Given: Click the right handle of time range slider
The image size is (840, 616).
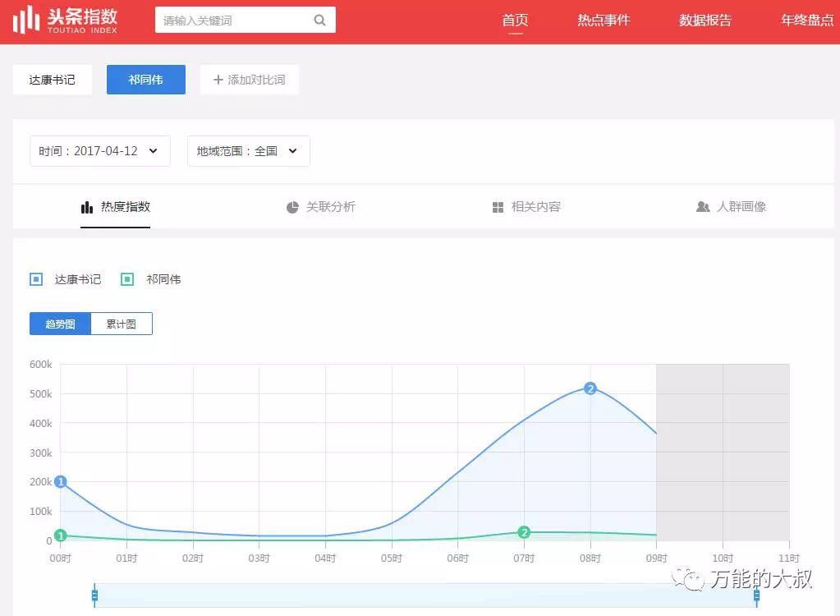Looking at the screenshot, I should pos(756,595).
